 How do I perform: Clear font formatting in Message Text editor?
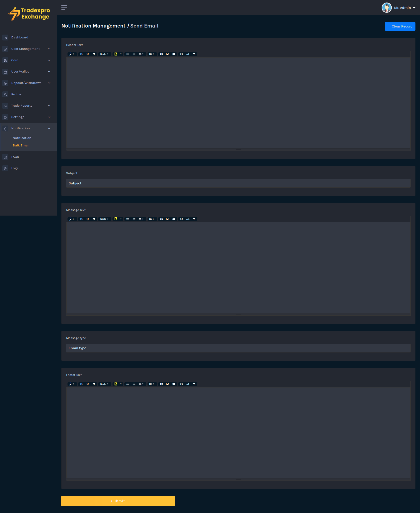click(x=94, y=219)
